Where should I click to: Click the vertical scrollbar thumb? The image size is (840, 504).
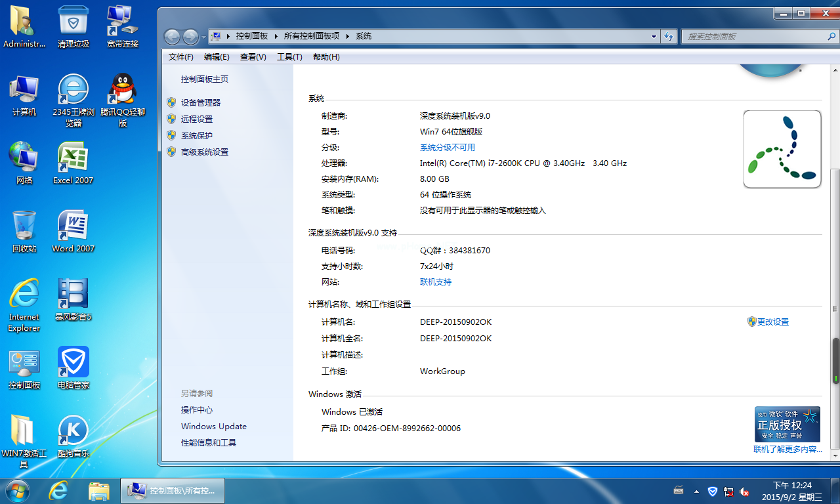pyautogui.click(x=835, y=361)
